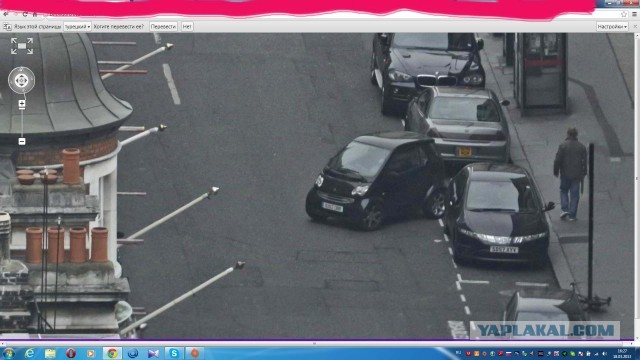The width and height of the screenshot is (640, 360).
Task: Click the panorama pan compass control
Action: tap(22, 80)
